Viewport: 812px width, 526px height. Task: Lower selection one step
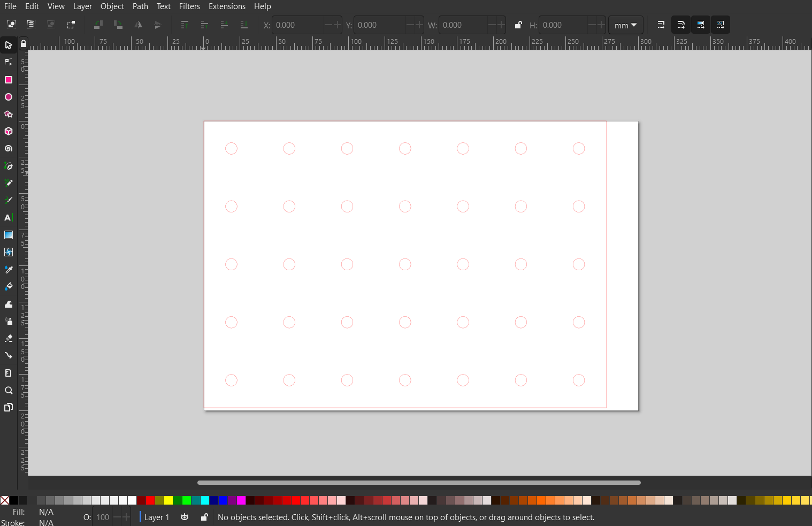pyautogui.click(x=224, y=25)
